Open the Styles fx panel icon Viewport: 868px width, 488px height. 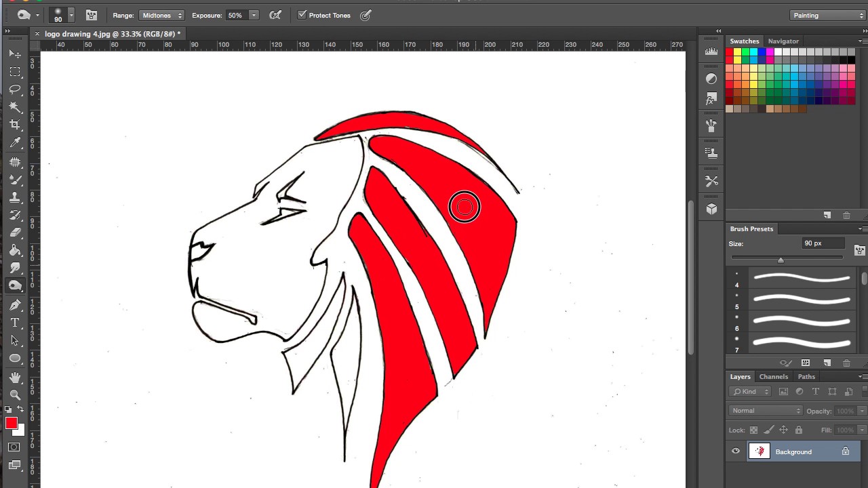pos(711,99)
